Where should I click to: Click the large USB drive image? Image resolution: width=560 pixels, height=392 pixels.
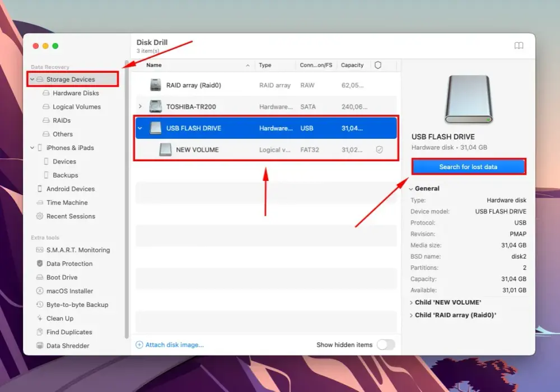[x=469, y=99]
